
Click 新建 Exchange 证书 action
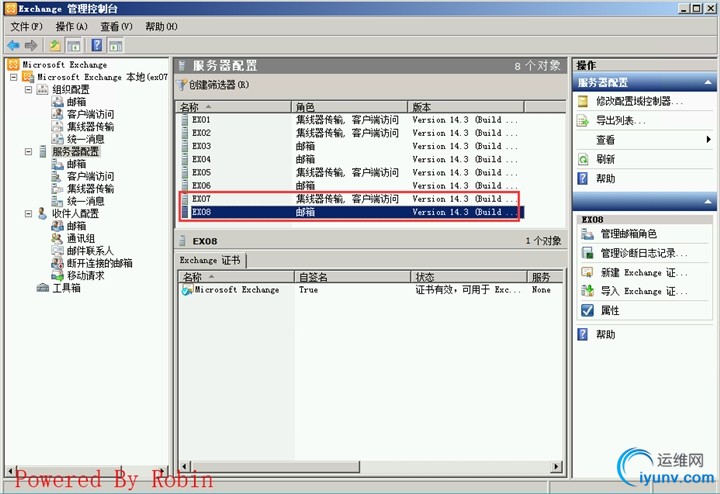tap(635, 273)
